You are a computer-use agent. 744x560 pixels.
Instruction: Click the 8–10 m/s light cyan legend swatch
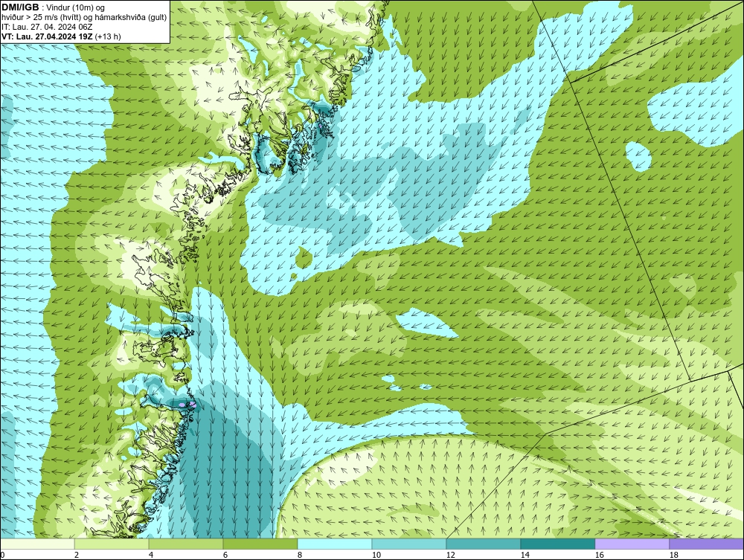coord(335,544)
